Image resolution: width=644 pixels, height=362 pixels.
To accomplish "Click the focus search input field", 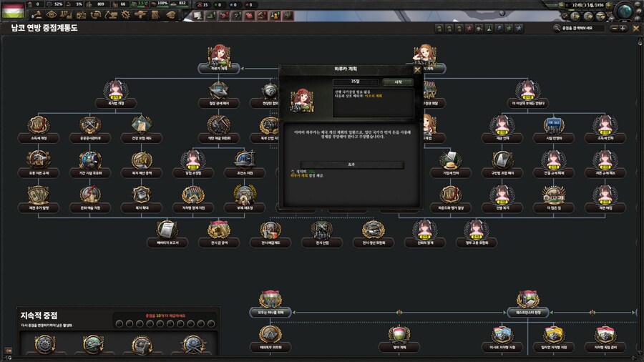I will pos(583,28).
